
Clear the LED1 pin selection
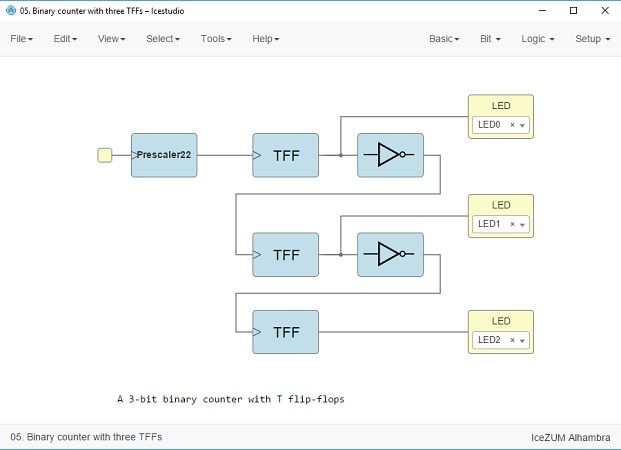[x=512, y=224]
